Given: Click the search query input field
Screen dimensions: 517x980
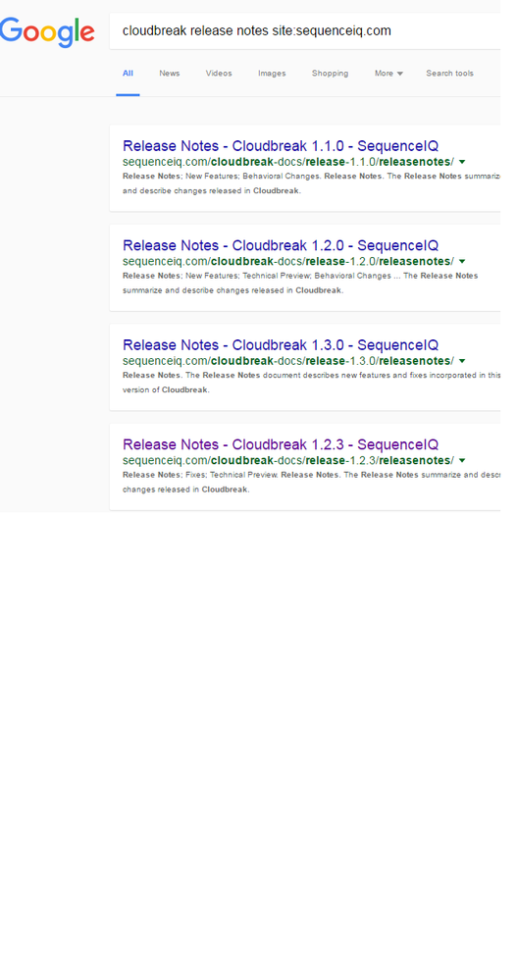Looking at the screenshot, I should [305, 30].
